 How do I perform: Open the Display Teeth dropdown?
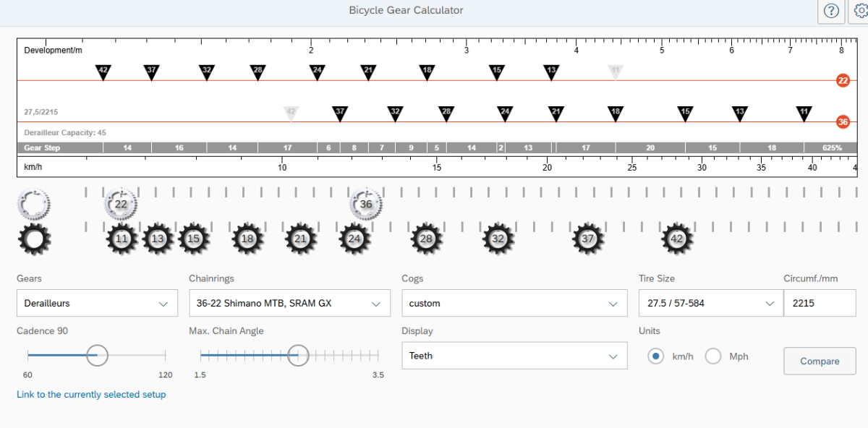click(514, 356)
